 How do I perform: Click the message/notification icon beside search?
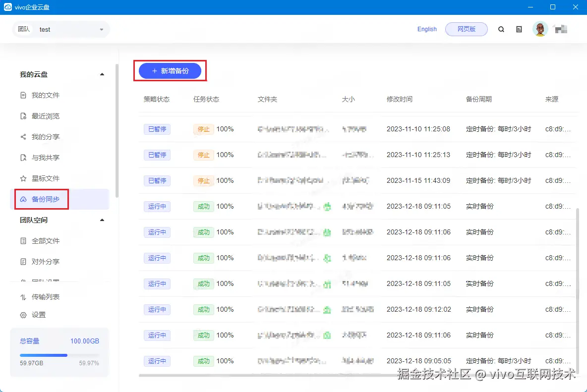(519, 29)
